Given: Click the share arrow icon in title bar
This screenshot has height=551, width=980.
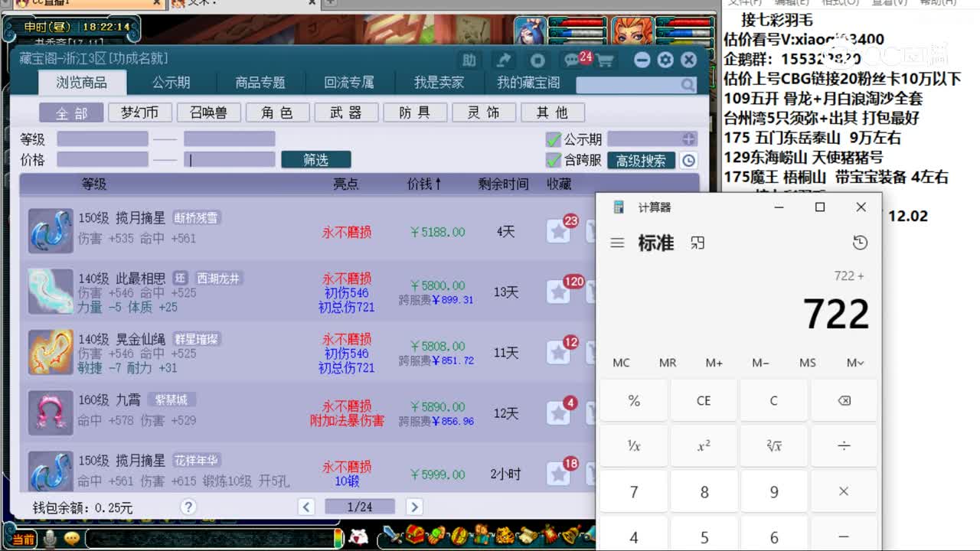Looking at the screenshot, I should point(504,60).
